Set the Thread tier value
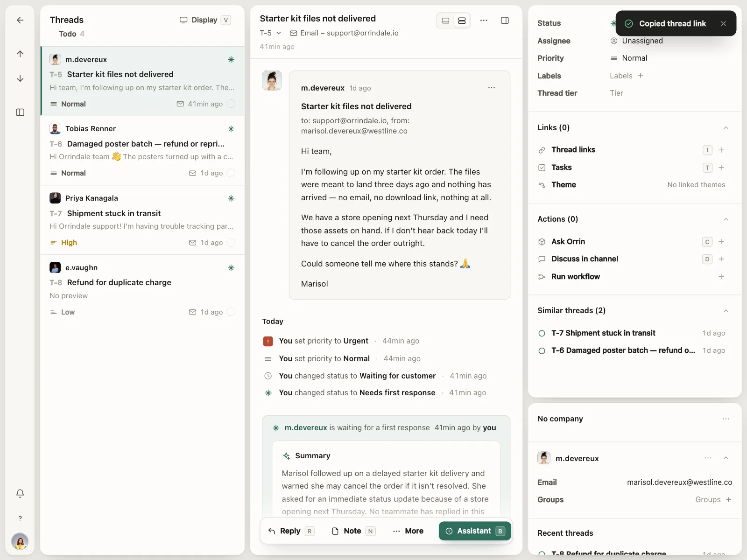This screenshot has height=560, width=747. (616, 93)
